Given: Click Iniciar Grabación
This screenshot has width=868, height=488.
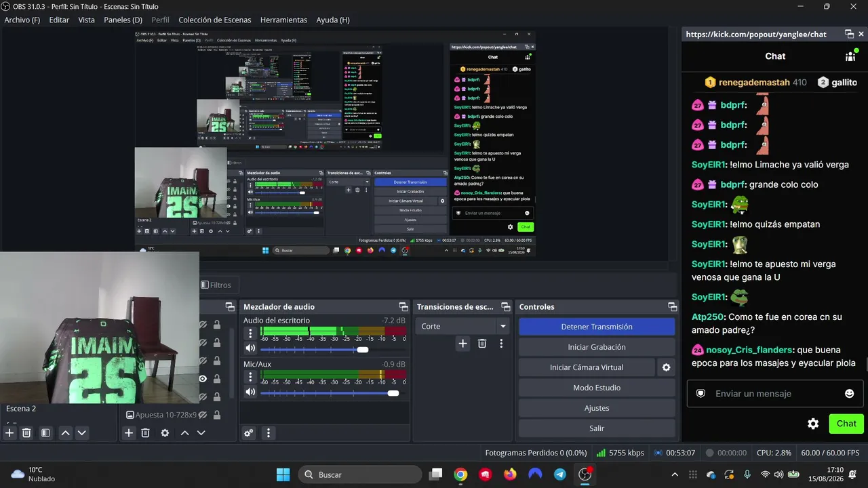Looking at the screenshot, I should (597, 347).
